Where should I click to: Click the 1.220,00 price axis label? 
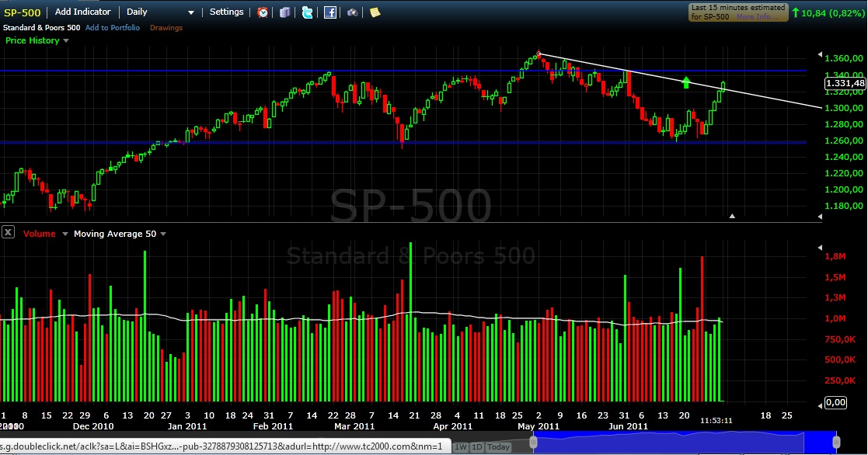(x=844, y=174)
